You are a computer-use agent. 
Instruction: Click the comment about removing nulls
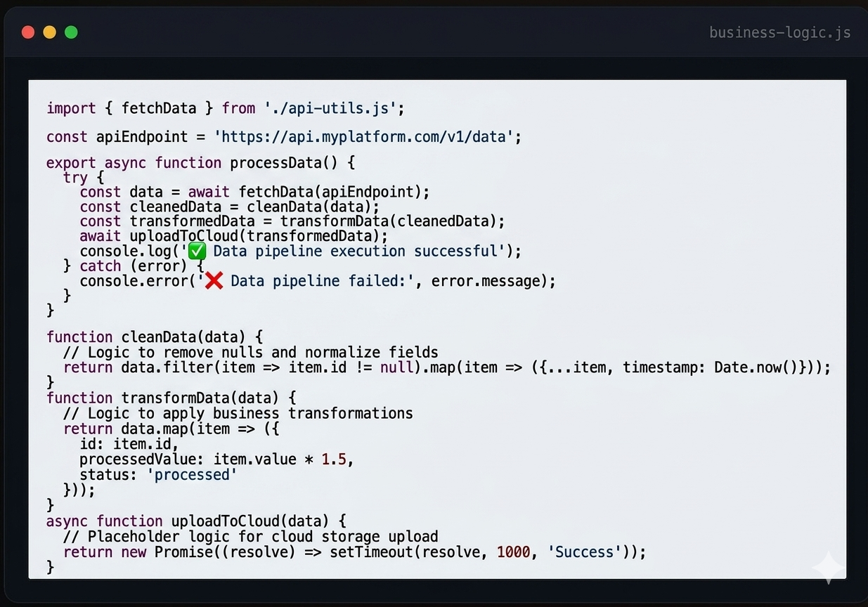(250, 352)
